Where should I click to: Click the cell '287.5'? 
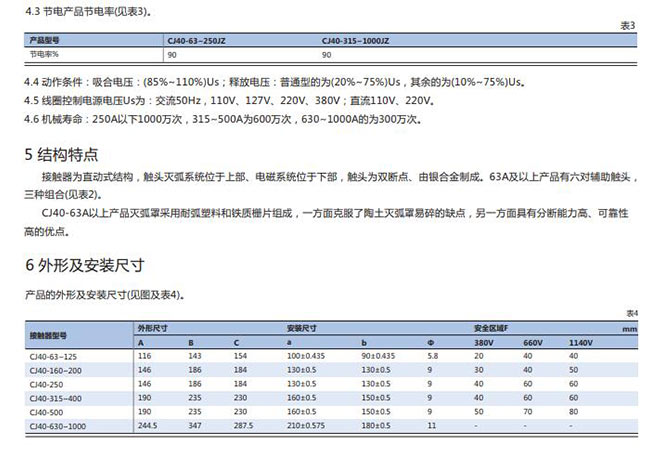(243, 425)
